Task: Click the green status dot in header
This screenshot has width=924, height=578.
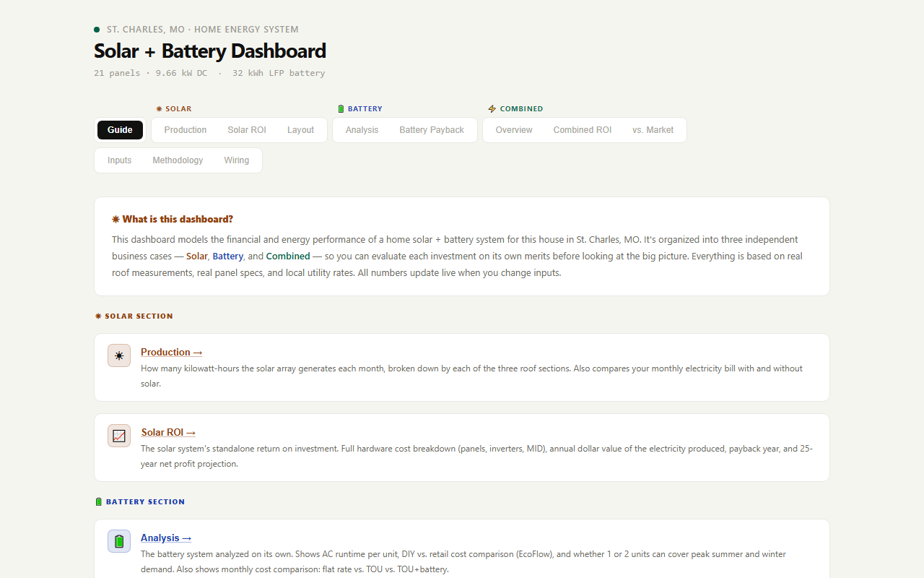Action: pos(97,30)
